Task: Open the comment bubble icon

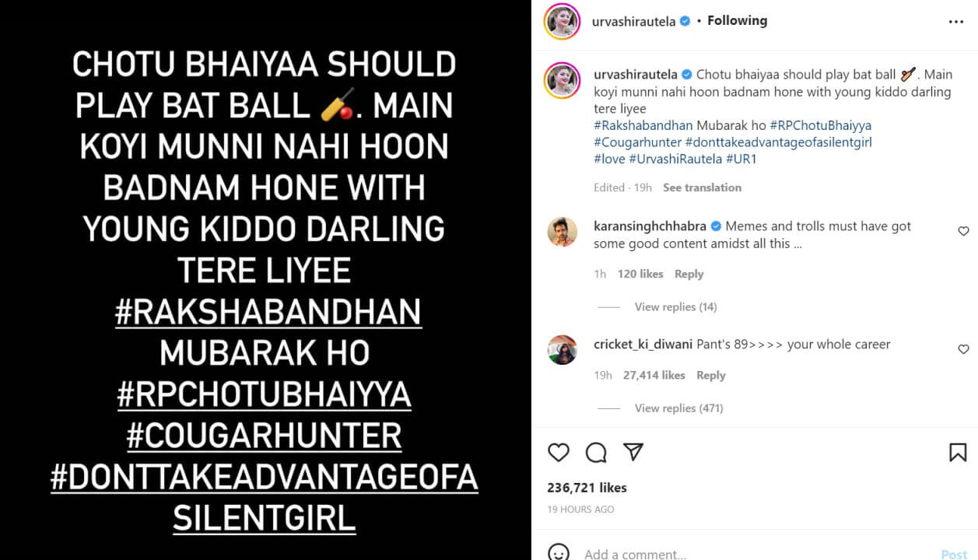Action: point(596,452)
